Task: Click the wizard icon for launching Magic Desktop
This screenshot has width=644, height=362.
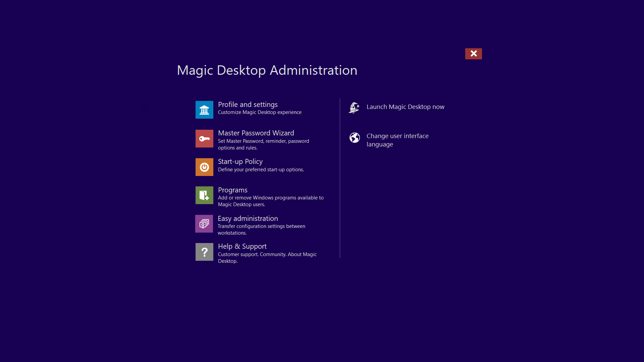Action: (354, 108)
